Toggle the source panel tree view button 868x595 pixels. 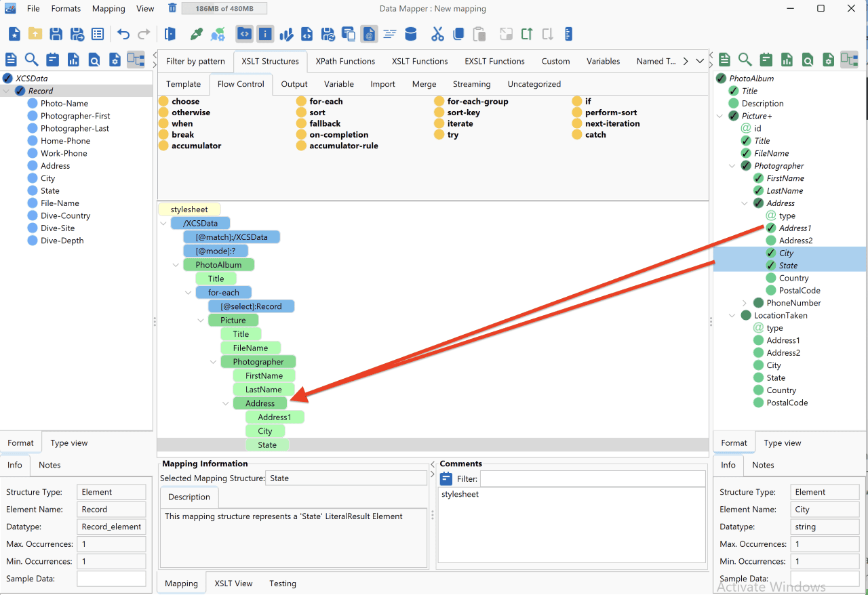136,60
